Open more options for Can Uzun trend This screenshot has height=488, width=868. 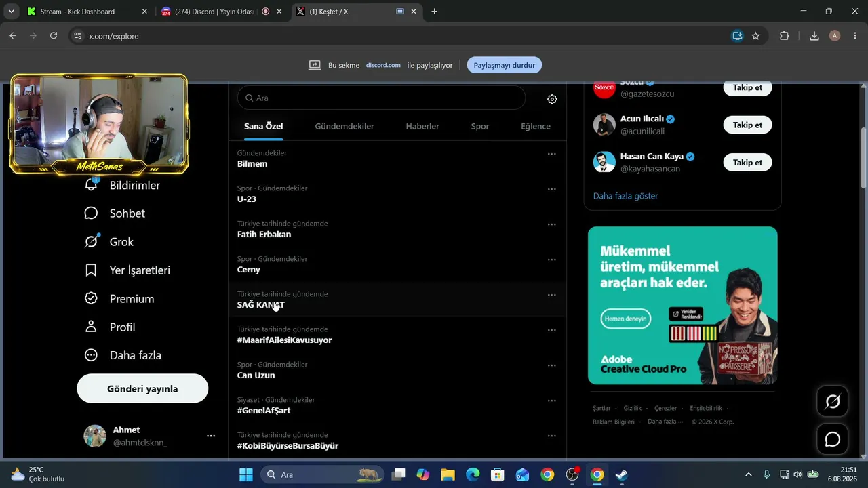[x=552, y=365]
